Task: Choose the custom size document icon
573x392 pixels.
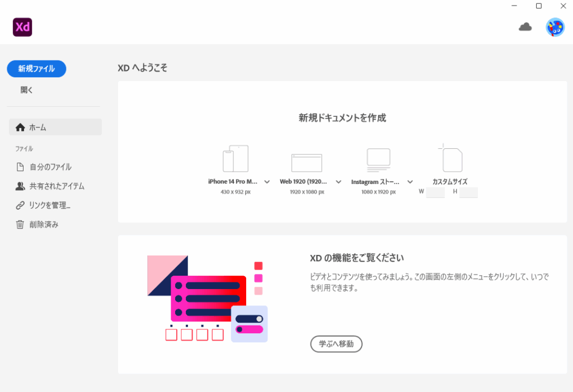Action: (451, 159)
